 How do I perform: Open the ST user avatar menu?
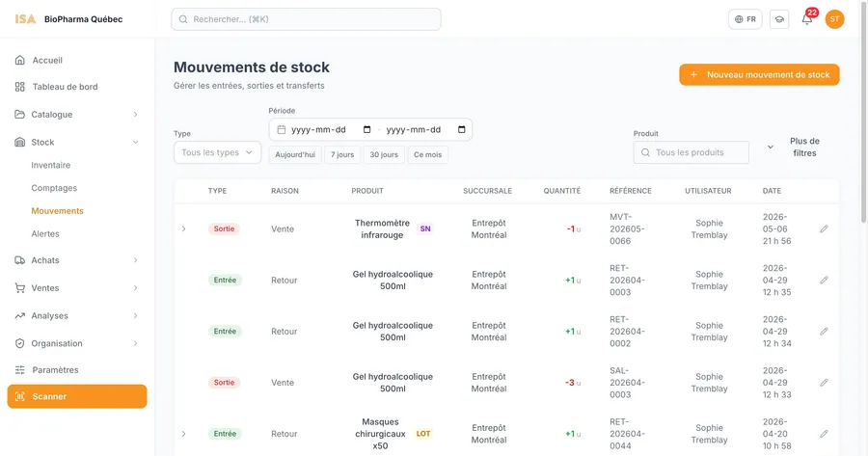coord(834,19)
